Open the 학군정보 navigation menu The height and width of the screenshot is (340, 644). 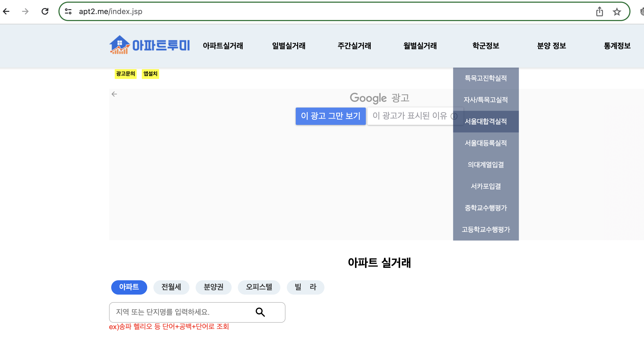tap(486, 46)
